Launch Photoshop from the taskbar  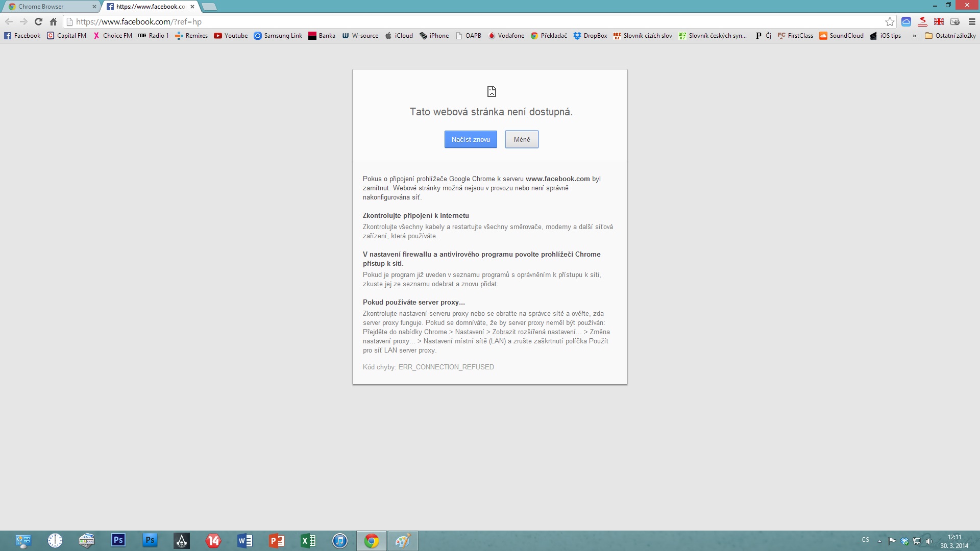click(x=118, y=540)
